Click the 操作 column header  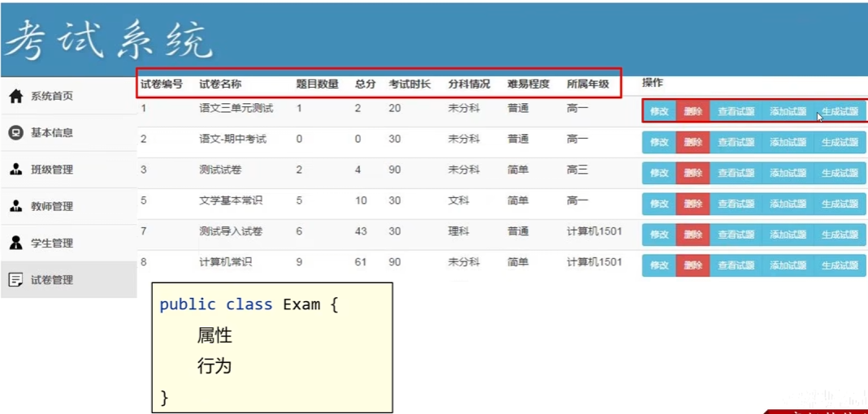pyautogui.click(x=653, y=83)
